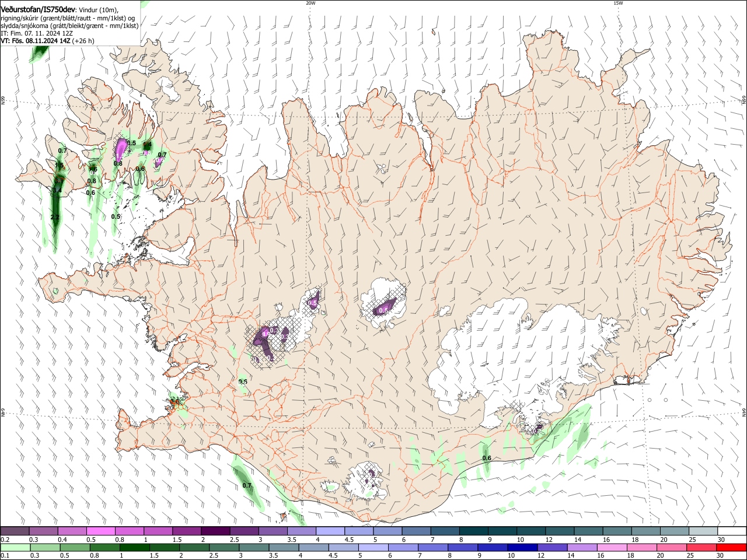This screenshot has height=560, width=747.
Task: Click the '3.4' precipitation value on map
Action: (x=57, y=191)
